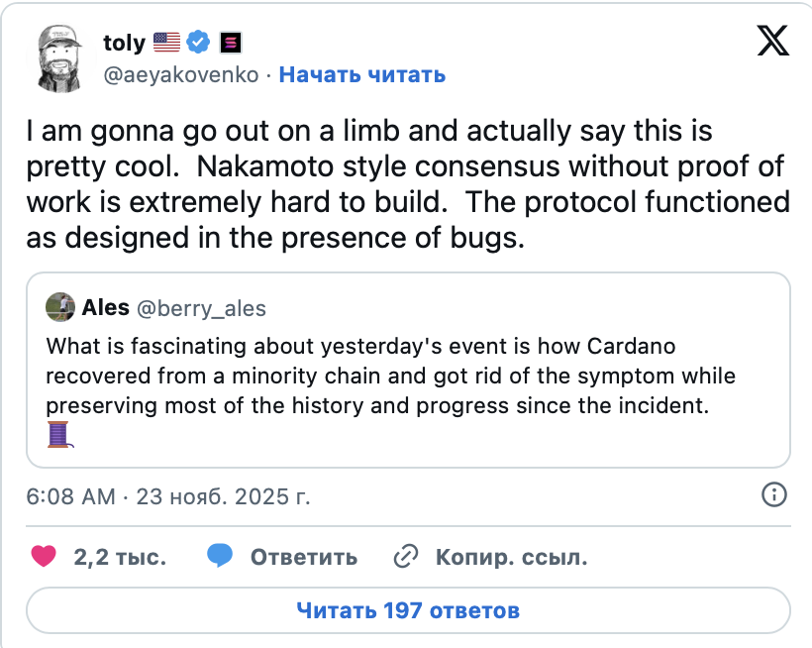
Task: Click the "Ответить" reply label
Action: [303, 557]
